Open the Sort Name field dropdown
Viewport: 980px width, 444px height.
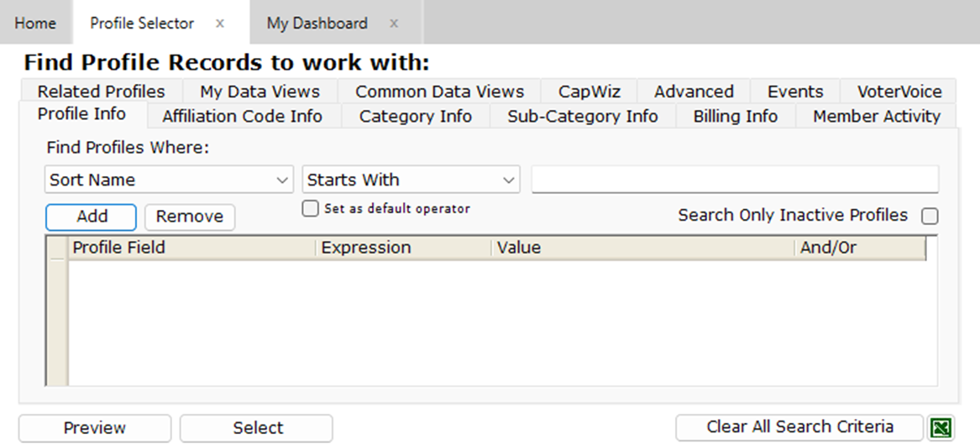pos(168,180)
